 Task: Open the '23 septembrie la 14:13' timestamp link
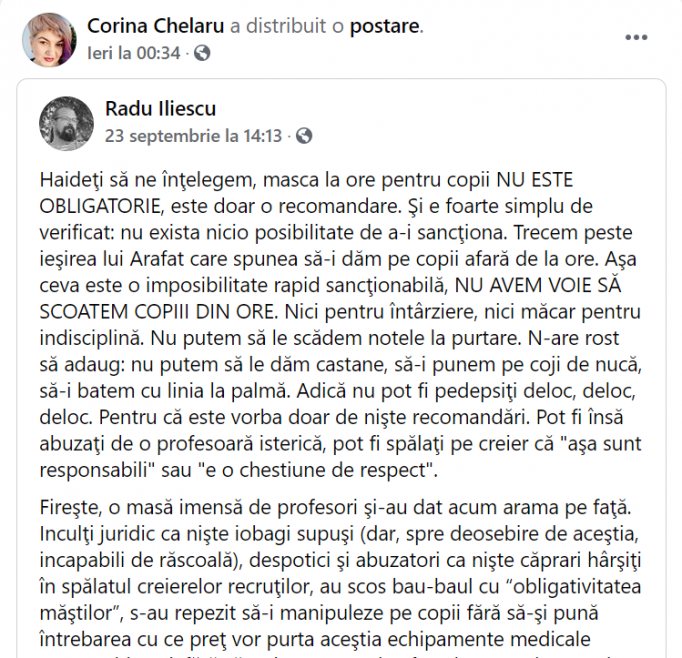194,136
